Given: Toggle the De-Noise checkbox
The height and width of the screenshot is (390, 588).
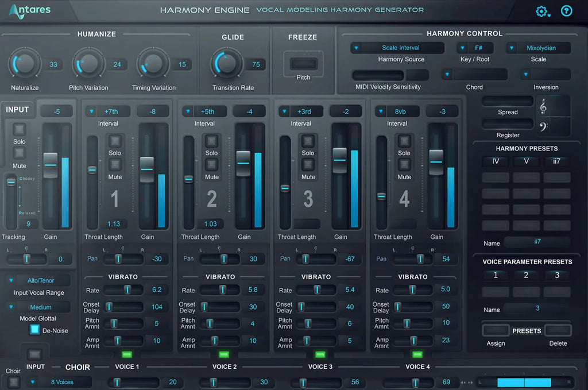Looking at the screenshot, I should [x=34, y=330].
